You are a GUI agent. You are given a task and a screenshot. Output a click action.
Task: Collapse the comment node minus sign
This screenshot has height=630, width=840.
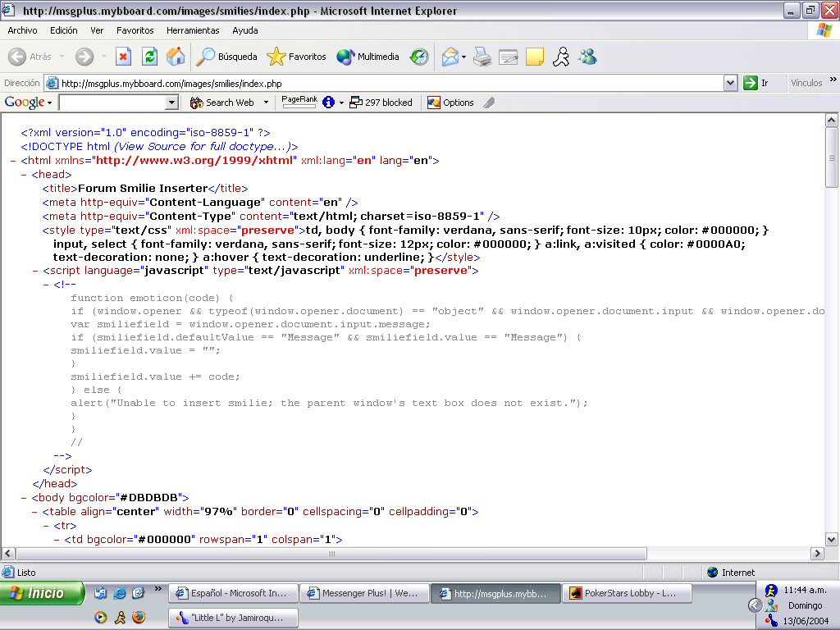(46, 285)
